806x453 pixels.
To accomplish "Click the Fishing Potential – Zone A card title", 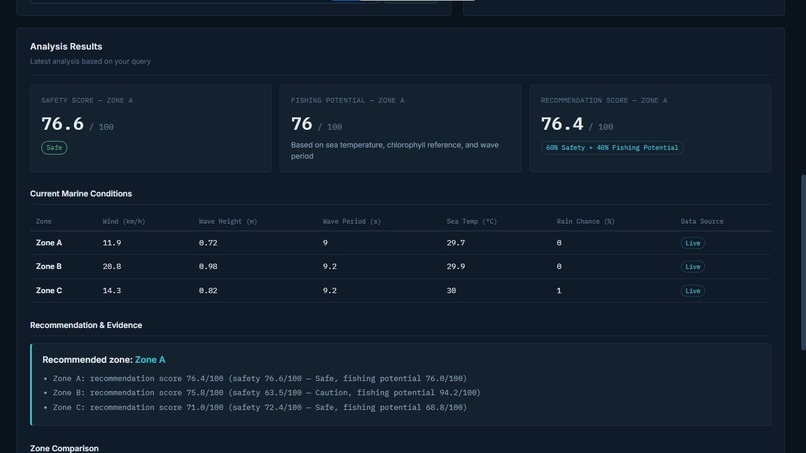I will point(347,101).
